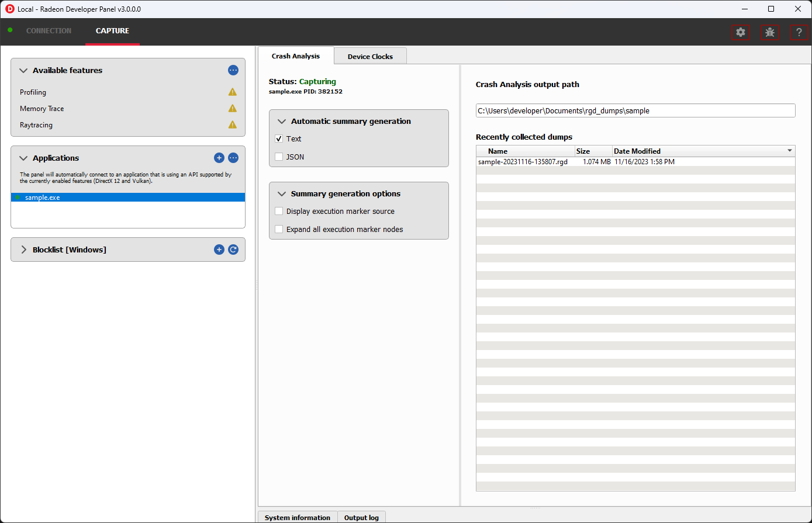Sort dumps by the Size column
Viewport: 812px width, 523px height.
[x=593, y=151]
